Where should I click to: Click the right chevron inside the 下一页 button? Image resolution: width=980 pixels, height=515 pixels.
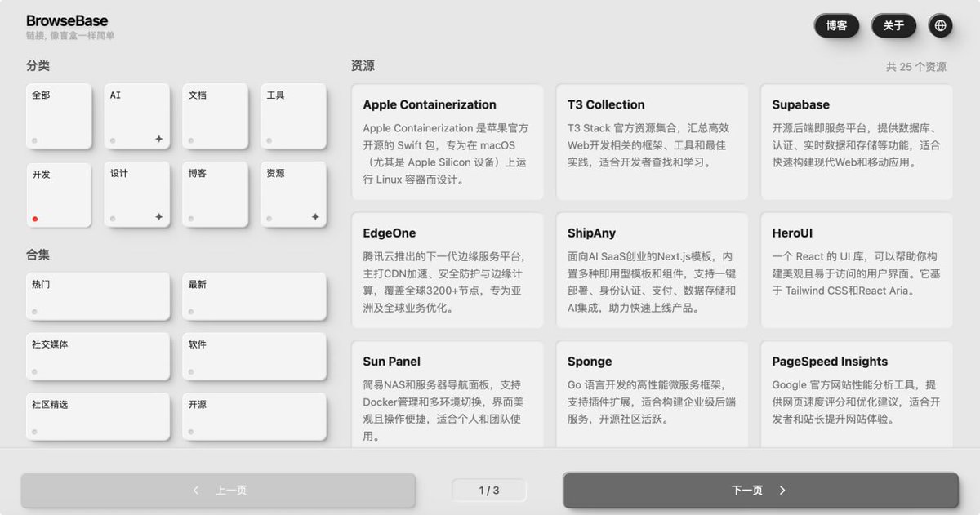coord(782,490)
